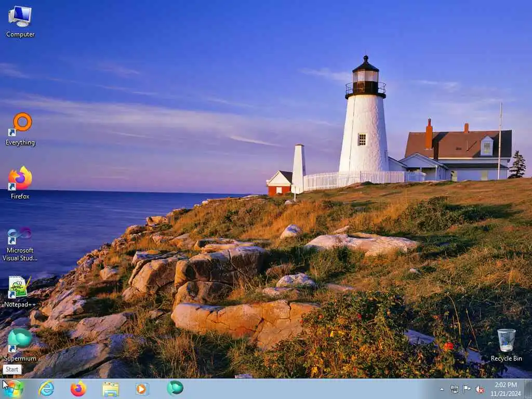Click the 'Recycle Bin' label text
This screenshot has height=399, width=532.
(506, 358)
